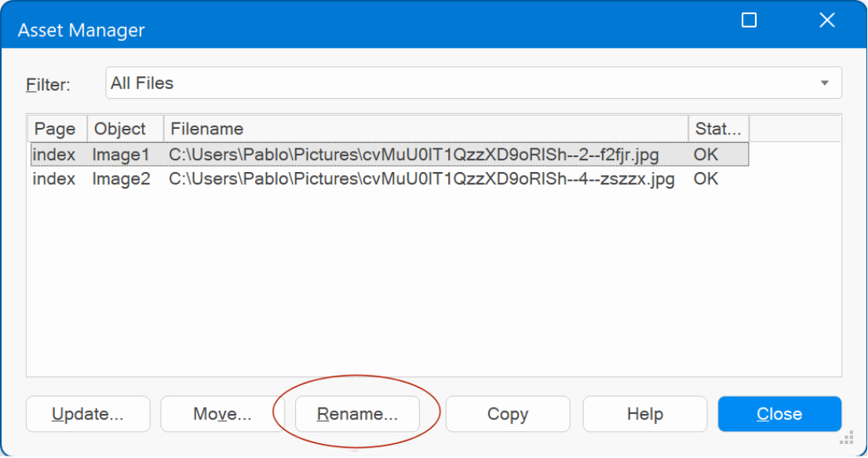Viewport: 868px width, 458px height.
Task: Maximize the Asset Manager window
Action: pos(749,20)
